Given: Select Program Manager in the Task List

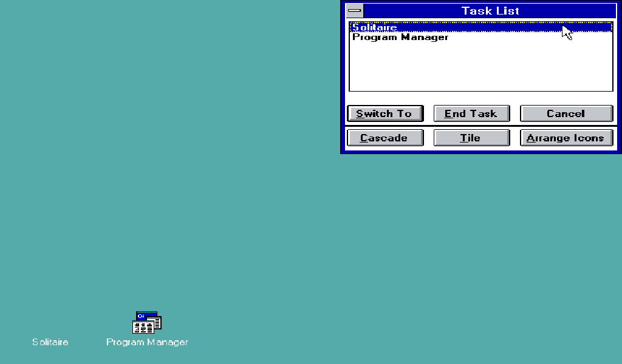Looking at the screenshot, I should [x=481, y=37].
